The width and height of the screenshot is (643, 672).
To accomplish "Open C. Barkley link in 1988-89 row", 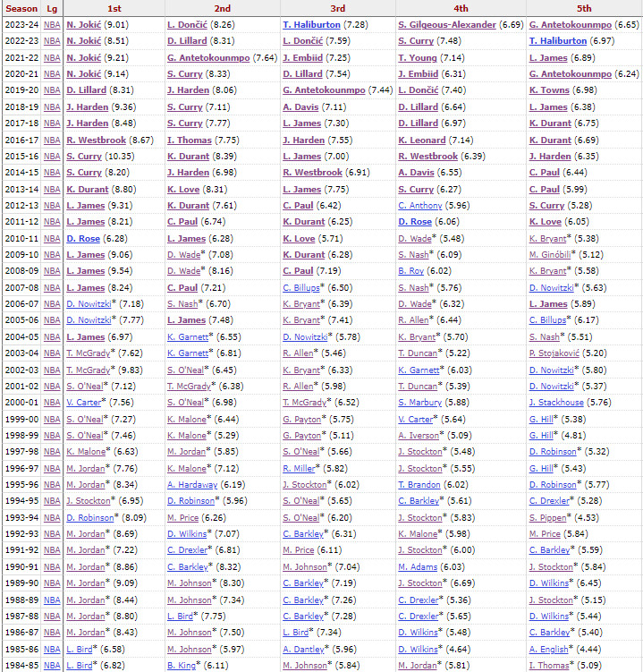I will point(303,600).
